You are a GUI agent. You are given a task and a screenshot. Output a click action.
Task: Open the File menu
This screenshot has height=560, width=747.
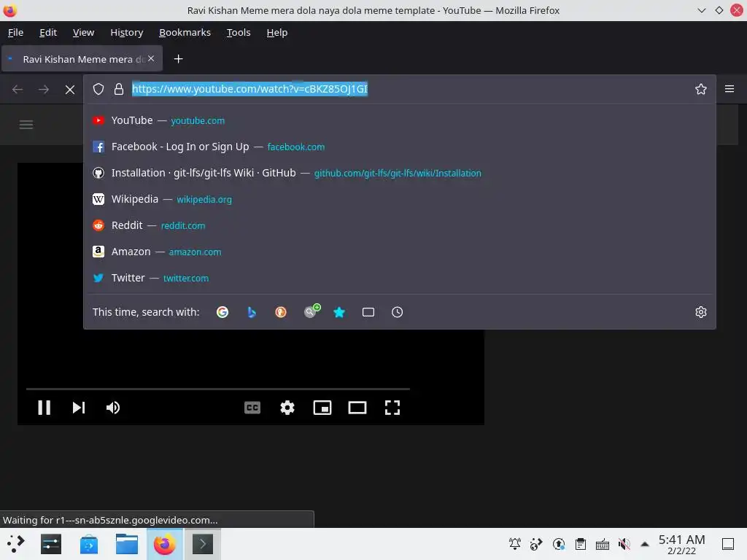tap(16, 32)
